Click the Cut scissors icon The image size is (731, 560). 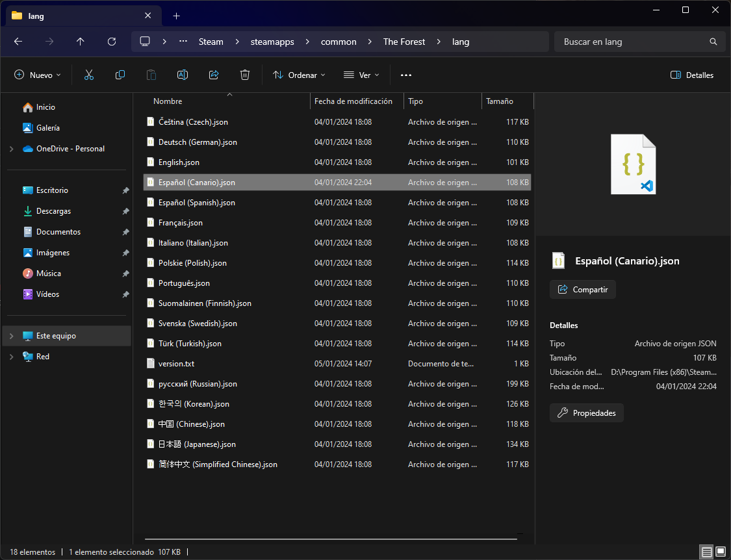pos(89,75)
